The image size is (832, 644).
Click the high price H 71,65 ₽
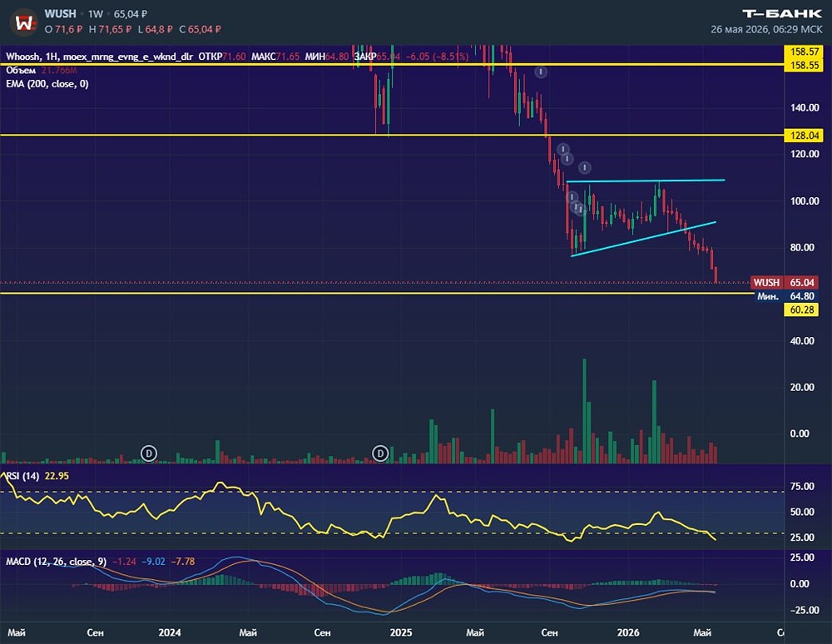click(110, 29)
